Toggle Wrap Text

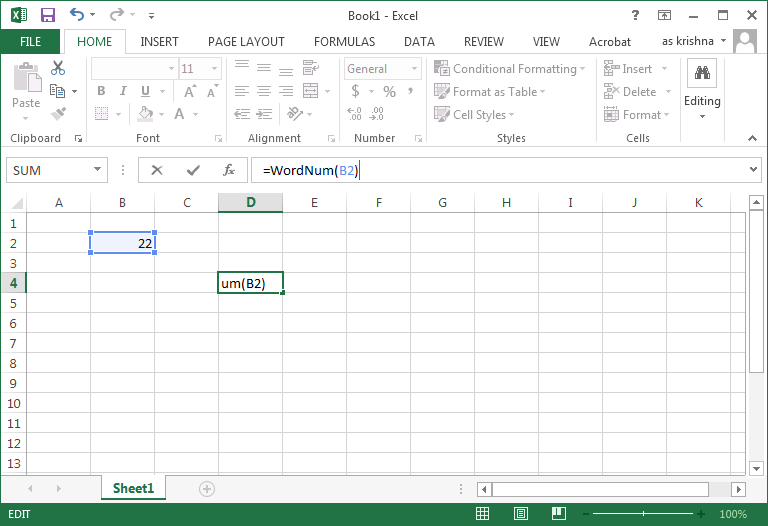311,68
